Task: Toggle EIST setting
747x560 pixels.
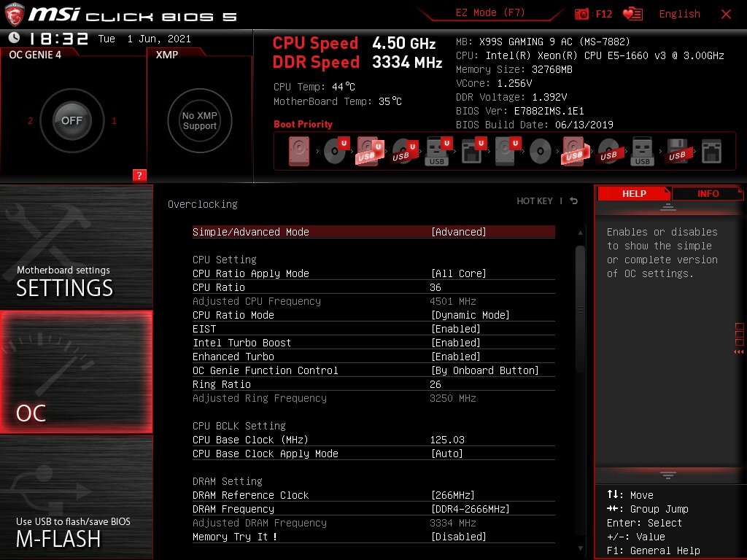Action: (x=373, y=329)
